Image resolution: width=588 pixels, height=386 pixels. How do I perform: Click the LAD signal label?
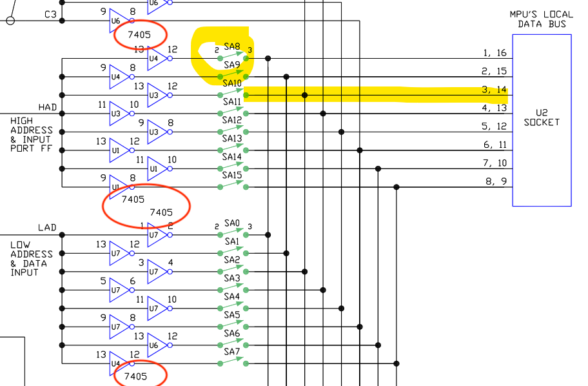point(47,228)
